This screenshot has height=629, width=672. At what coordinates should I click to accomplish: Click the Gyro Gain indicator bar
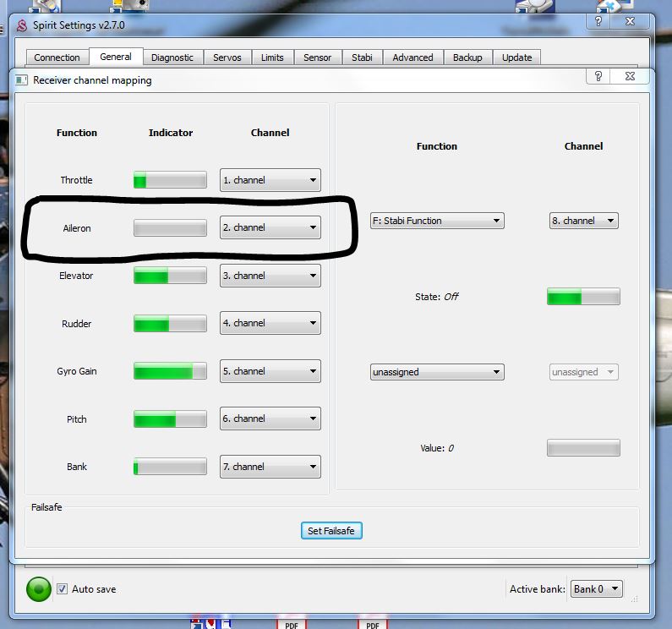170,371
